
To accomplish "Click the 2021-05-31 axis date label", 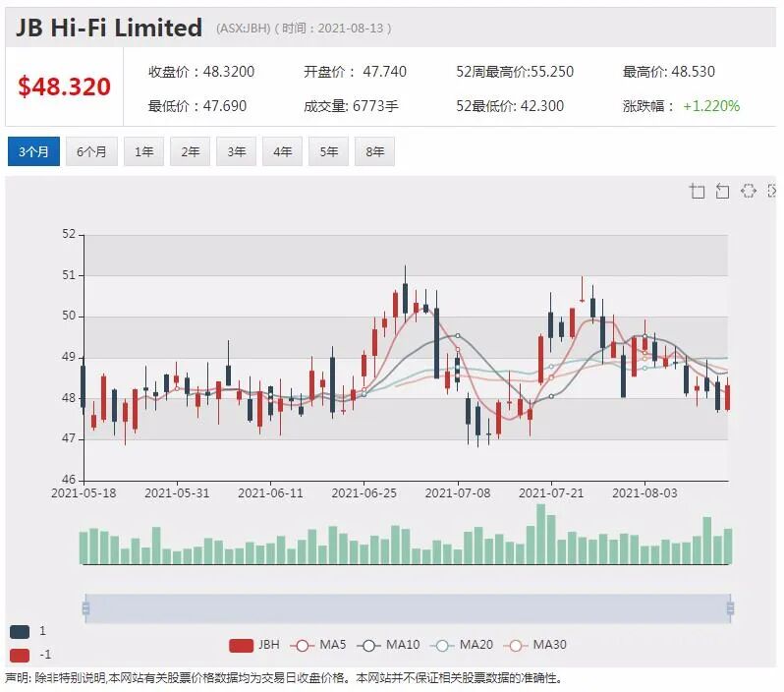I will pyautogui.click(x=177, y=493).
